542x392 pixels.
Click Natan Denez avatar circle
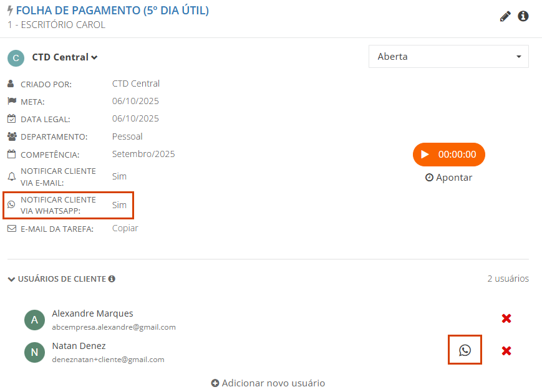(34, 352)
